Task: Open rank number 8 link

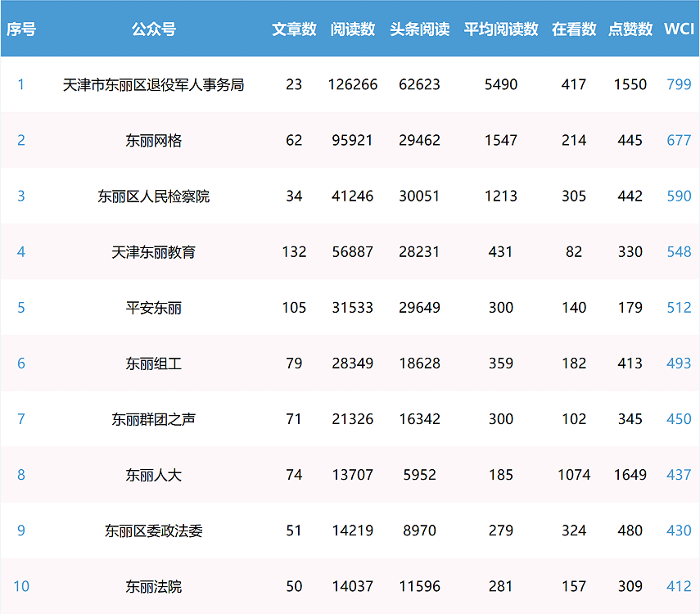Action: tap(21, 475)
